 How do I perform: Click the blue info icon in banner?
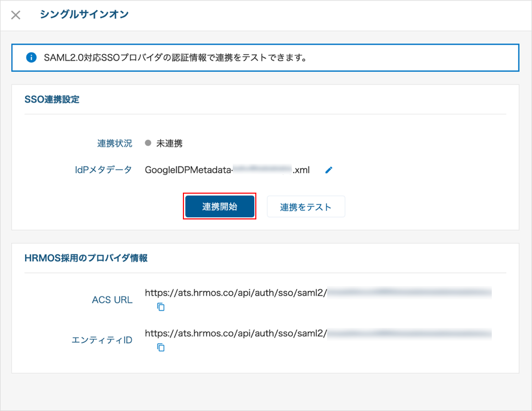pyautogui.click(x=31, y=57)
